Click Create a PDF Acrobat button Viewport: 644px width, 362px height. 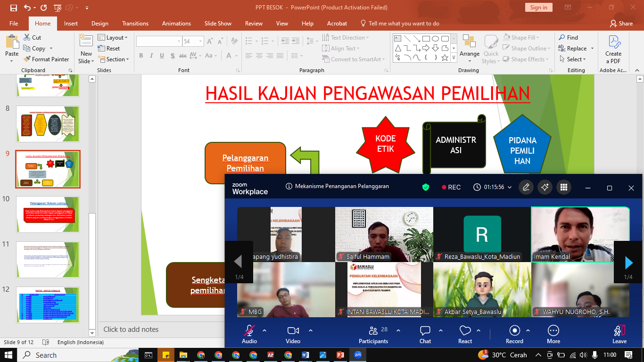613,49
